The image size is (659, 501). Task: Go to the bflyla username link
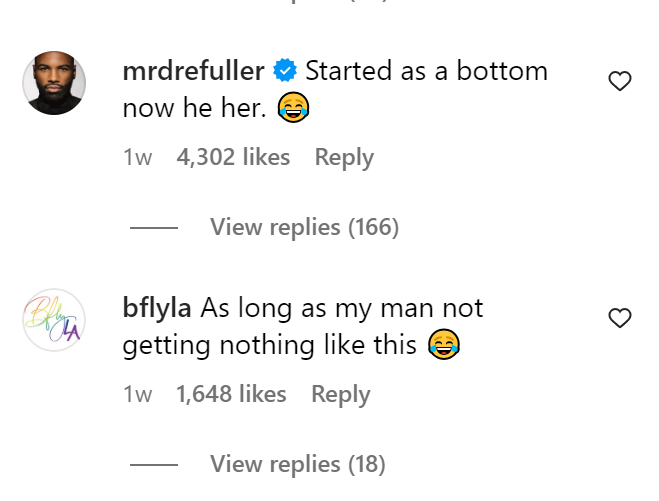157,308
